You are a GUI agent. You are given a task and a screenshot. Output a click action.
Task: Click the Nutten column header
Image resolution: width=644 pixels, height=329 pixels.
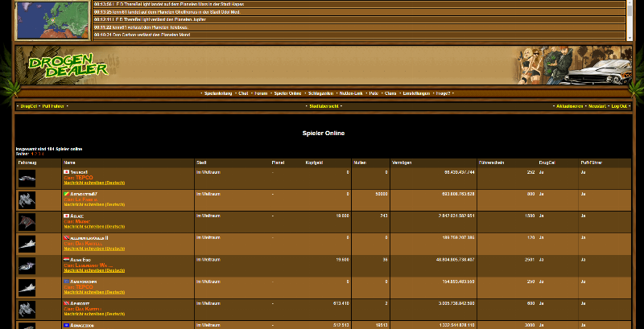(x=360, y=162)
